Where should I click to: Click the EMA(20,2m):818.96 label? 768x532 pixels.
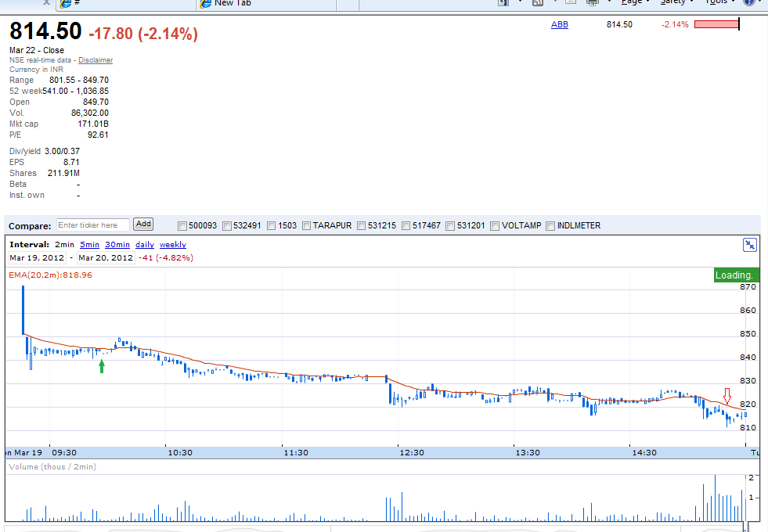[50, 275]
